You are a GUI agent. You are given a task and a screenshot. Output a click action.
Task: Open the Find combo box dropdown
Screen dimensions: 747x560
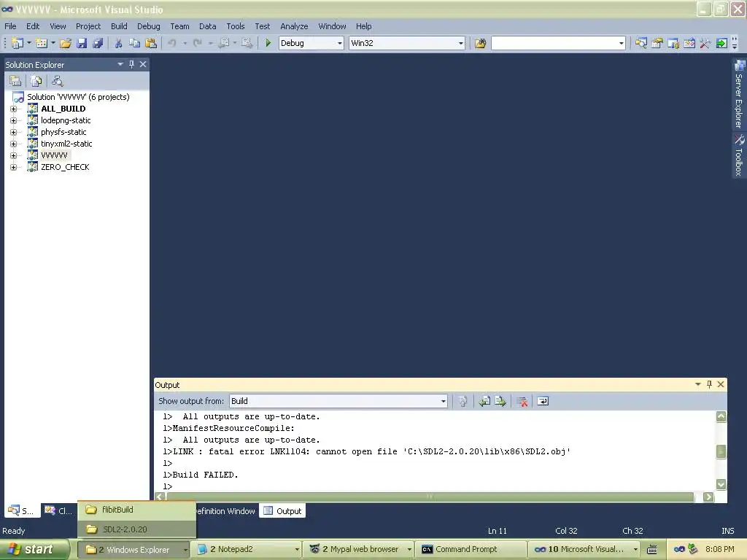622,43
